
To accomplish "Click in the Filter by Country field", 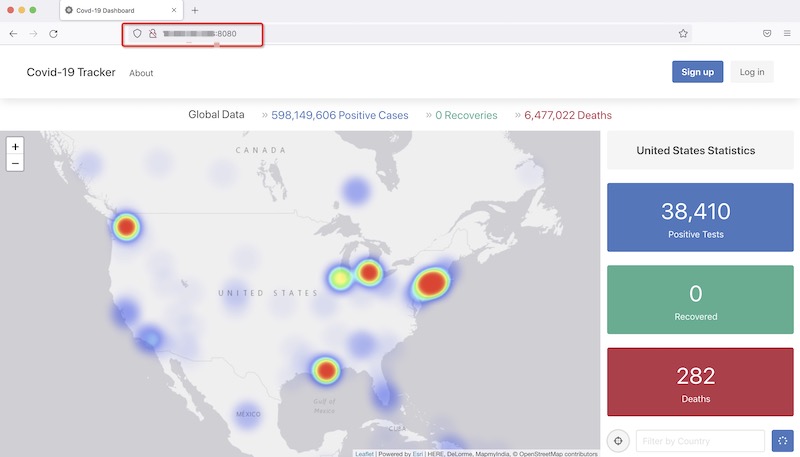I will (x=700, y=441).
